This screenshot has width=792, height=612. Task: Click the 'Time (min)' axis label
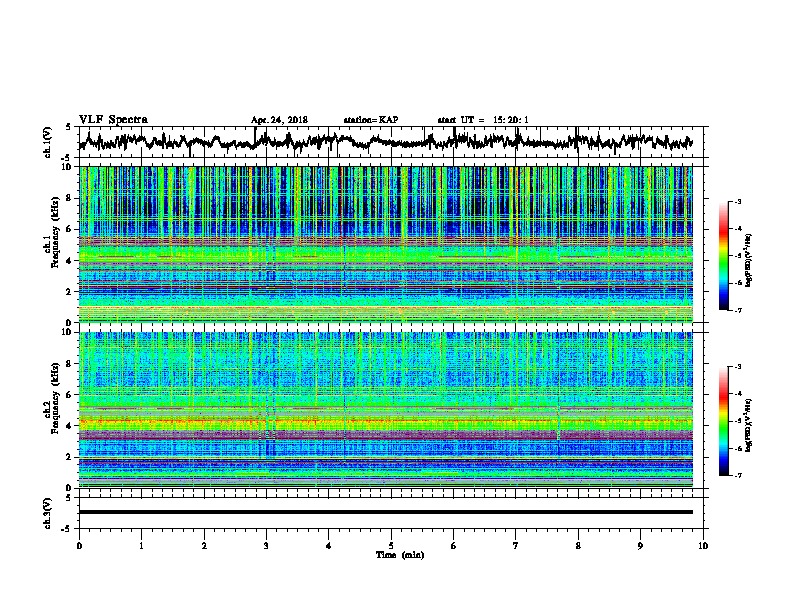[x=400, y=555]
